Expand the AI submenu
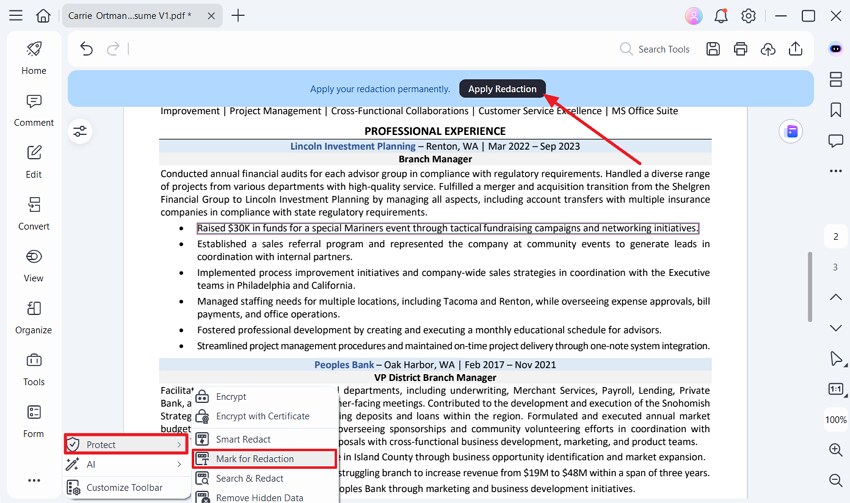The height and width of the screenshot is (503, 850). pos(126,465)
